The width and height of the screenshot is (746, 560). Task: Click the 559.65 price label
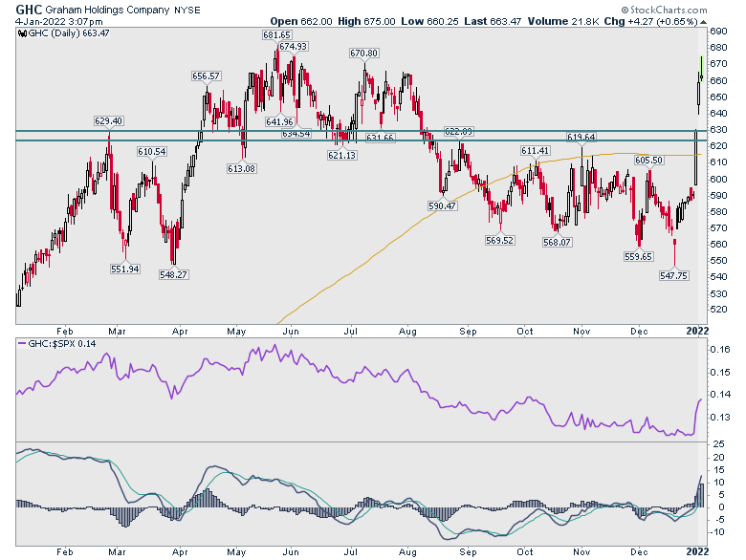[639, 257]
